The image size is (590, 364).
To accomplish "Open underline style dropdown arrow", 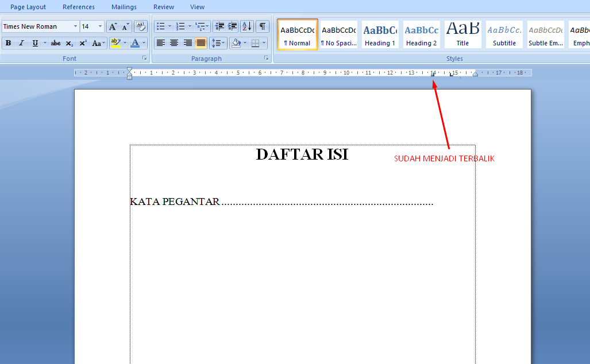I will (x=45, y=43).
